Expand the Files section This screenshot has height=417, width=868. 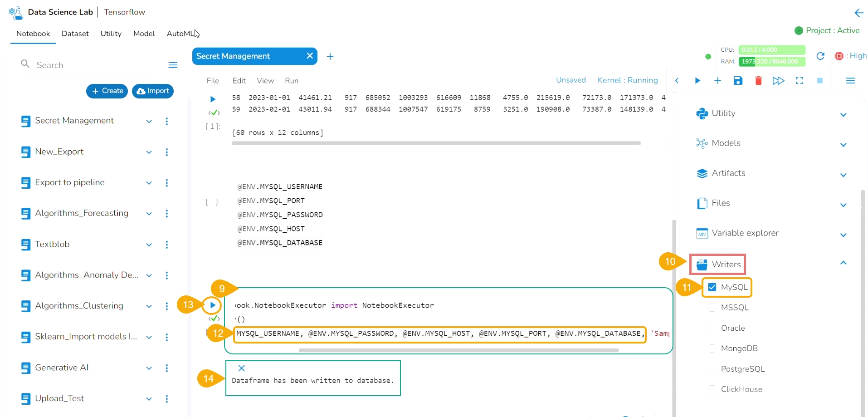[844, 205]
